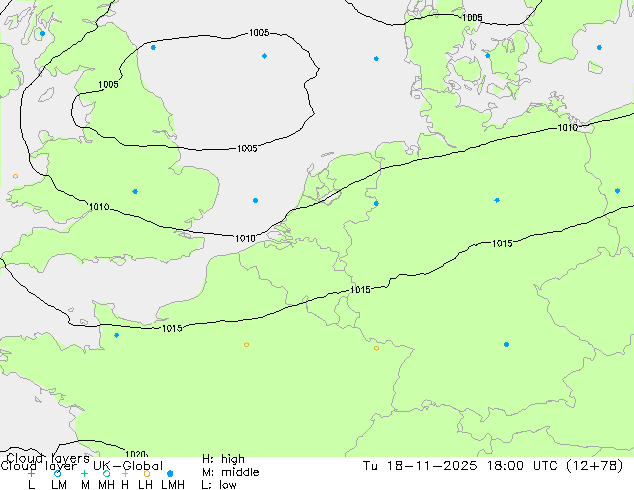Viewport: 634px width, 490px height.
Task: Click the 'L: low' legend text
Action: [x=219, y=485]
